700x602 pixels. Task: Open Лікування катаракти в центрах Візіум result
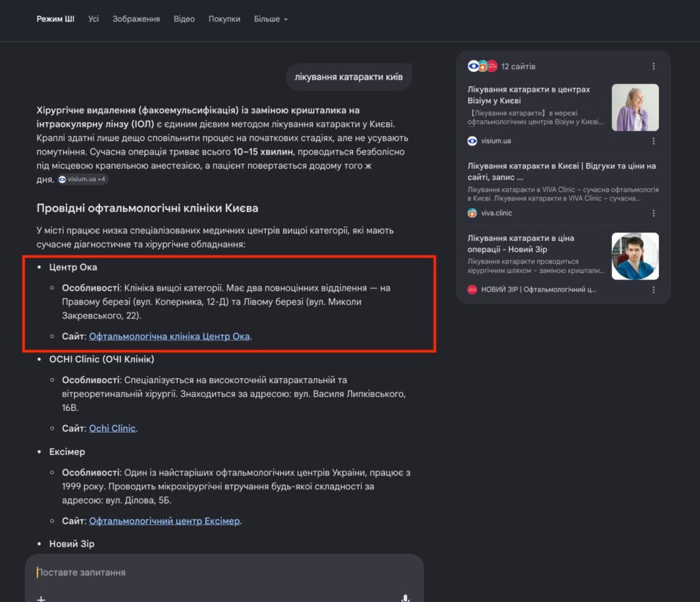tap(528, 94)
